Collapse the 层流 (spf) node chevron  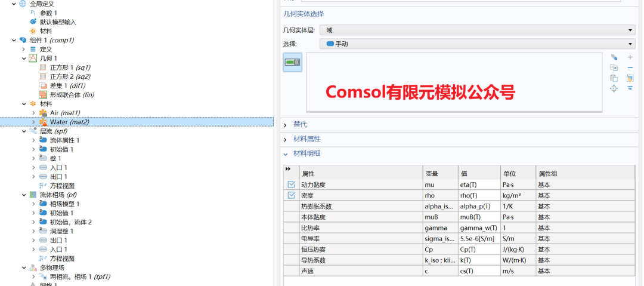pos(24,131)
